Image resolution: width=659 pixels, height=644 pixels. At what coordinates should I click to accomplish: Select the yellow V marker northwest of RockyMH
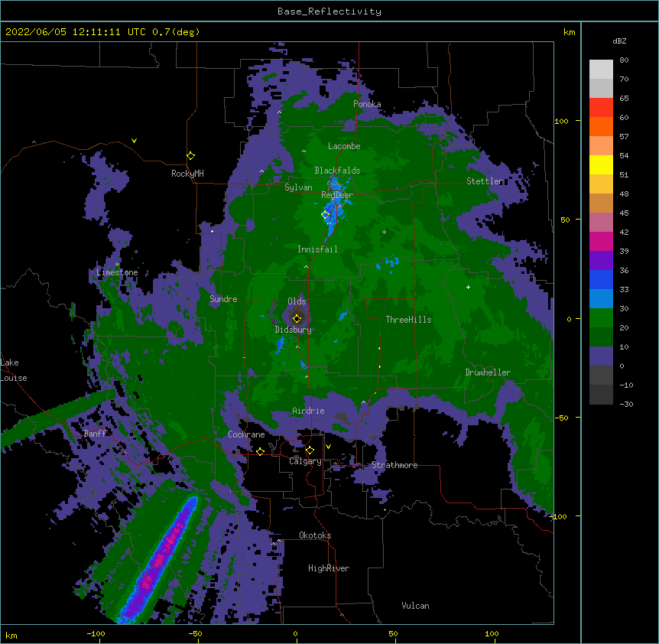pos(134,141)
